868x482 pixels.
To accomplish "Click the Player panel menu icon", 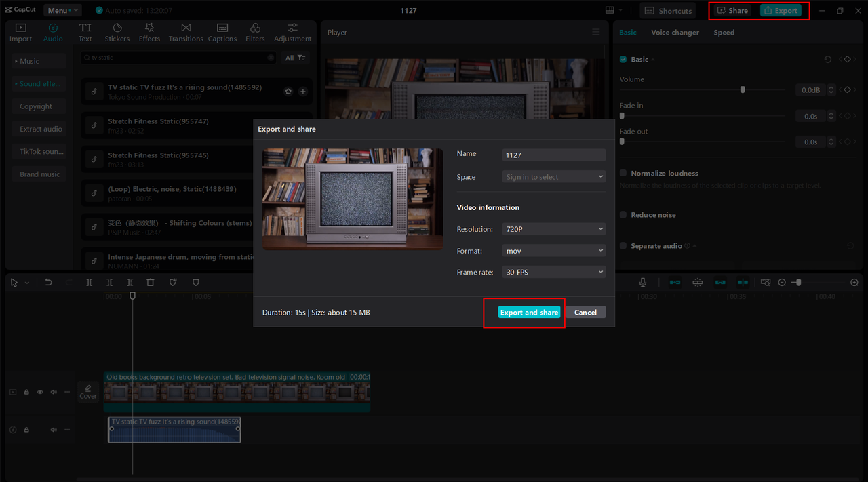I will click(x=596, y=32).
